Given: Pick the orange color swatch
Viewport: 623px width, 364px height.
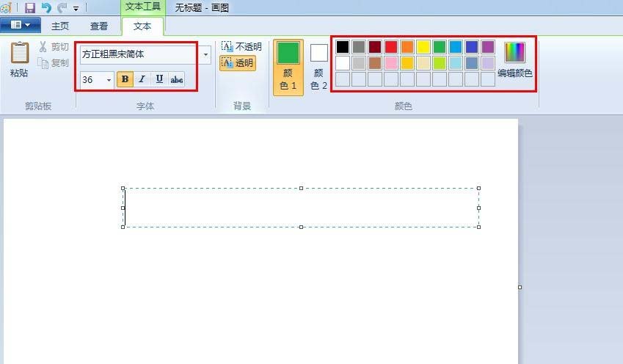Looking at the screenshot, I should 407,47.
